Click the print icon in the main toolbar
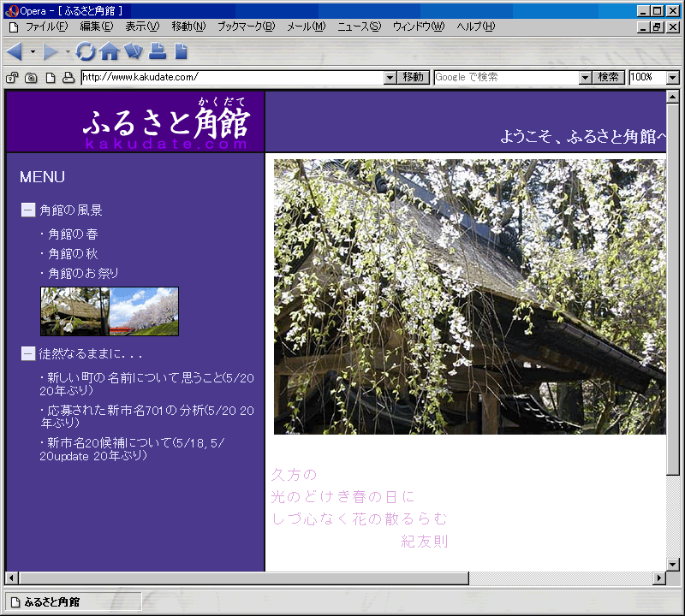 coord(158,51)
